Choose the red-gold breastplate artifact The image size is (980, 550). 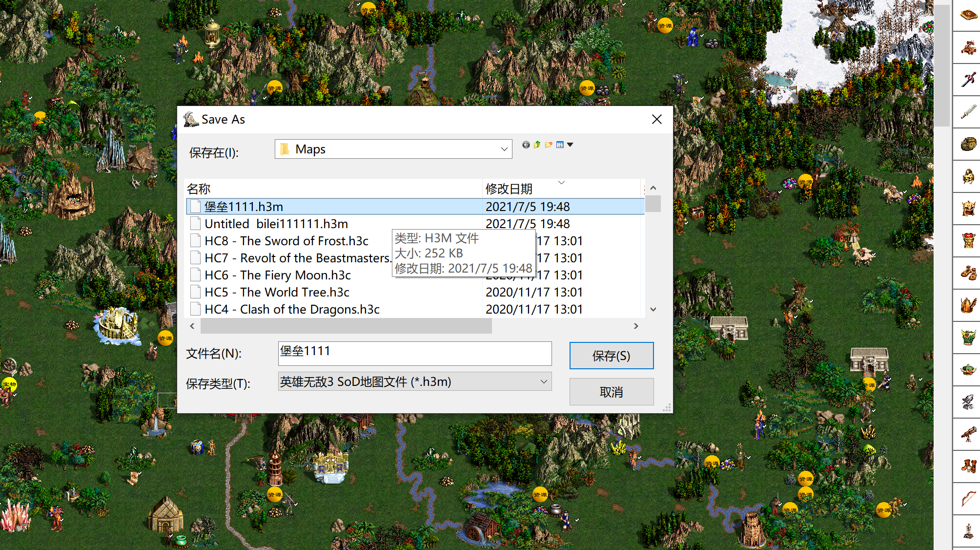pyautogui.click(x=969, y=241)
